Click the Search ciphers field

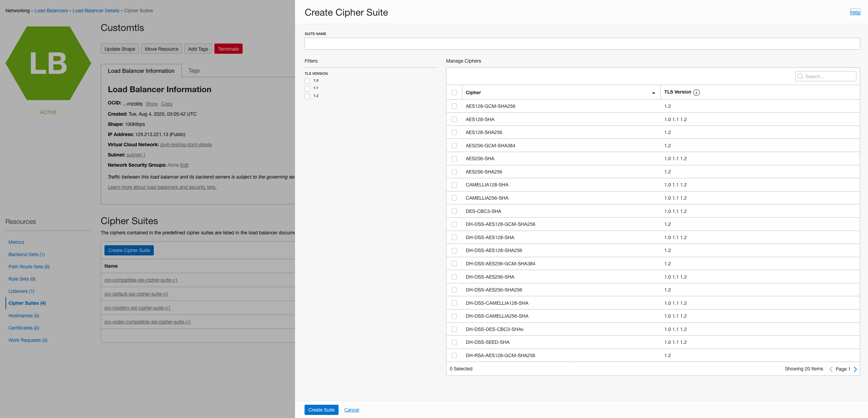pos(829,77)
